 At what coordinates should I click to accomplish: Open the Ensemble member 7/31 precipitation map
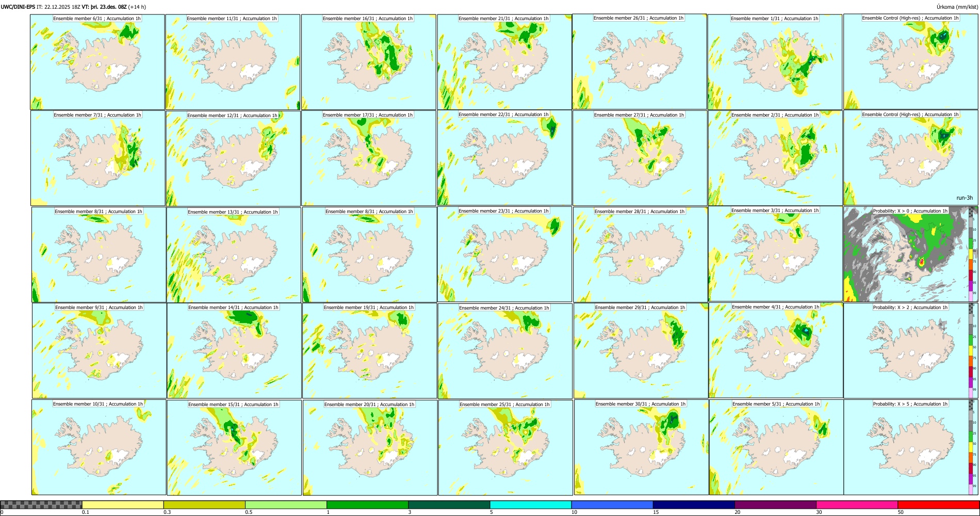[98, 158]
